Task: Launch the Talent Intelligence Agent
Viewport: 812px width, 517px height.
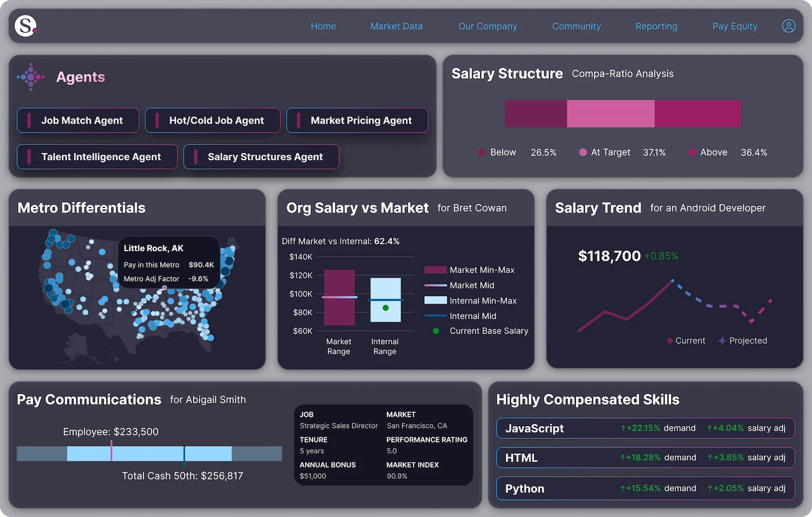Action: coord(97,157)
